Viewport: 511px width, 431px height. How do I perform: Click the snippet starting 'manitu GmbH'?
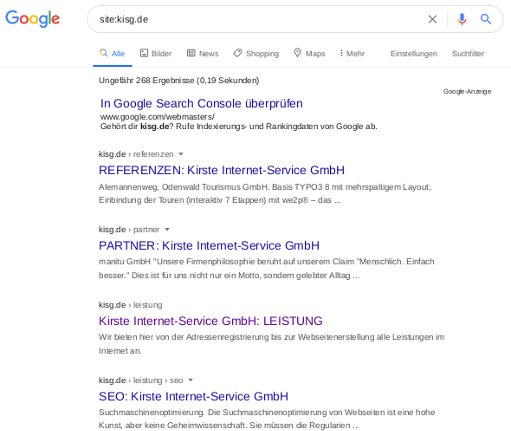tap(266, 268)
